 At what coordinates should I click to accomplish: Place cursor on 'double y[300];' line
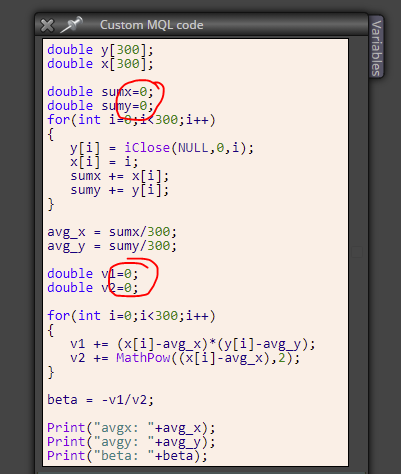100,50
